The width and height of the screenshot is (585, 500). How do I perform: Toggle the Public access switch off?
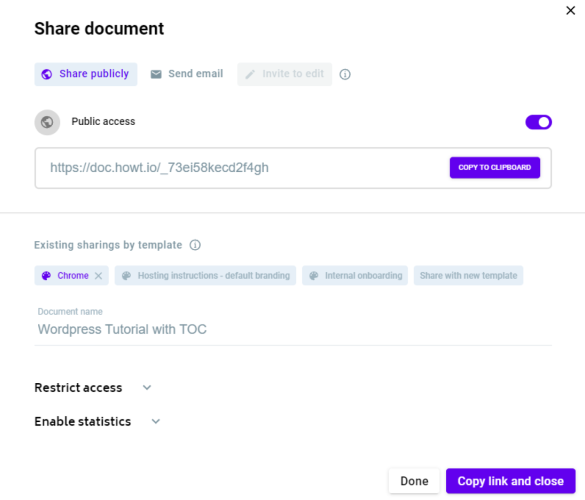point(538,122)
